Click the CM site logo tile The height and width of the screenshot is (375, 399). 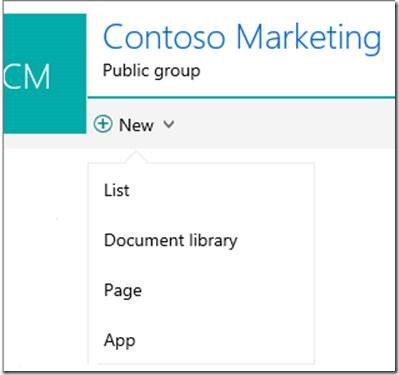point(45,74)
